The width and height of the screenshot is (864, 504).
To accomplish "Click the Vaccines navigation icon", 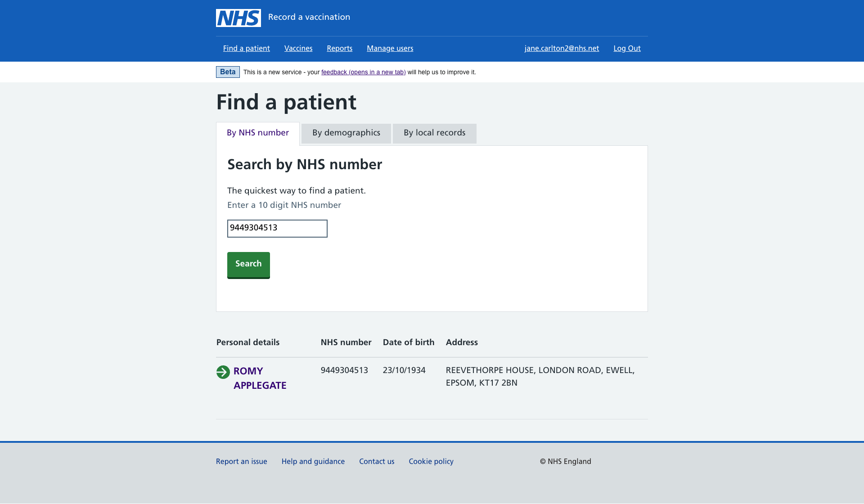I will pyautogui.click(x=298, y=49).
